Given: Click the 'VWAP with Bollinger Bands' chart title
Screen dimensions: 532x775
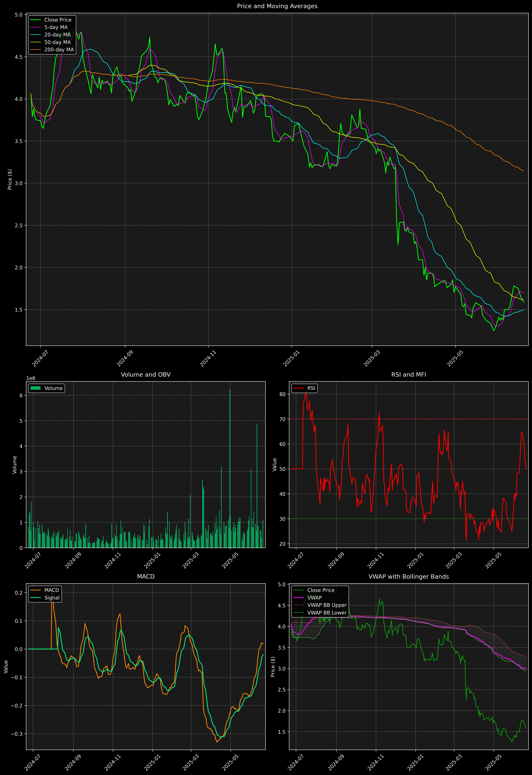Looking at the screenshot, I should [x=409, y=577].
